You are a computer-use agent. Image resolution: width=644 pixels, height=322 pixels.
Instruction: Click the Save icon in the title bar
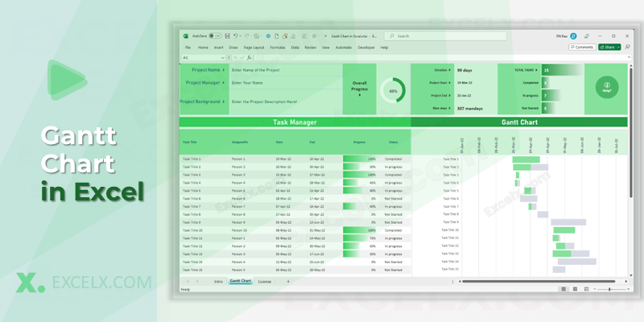pyautogui.click(x=229, y=36)
